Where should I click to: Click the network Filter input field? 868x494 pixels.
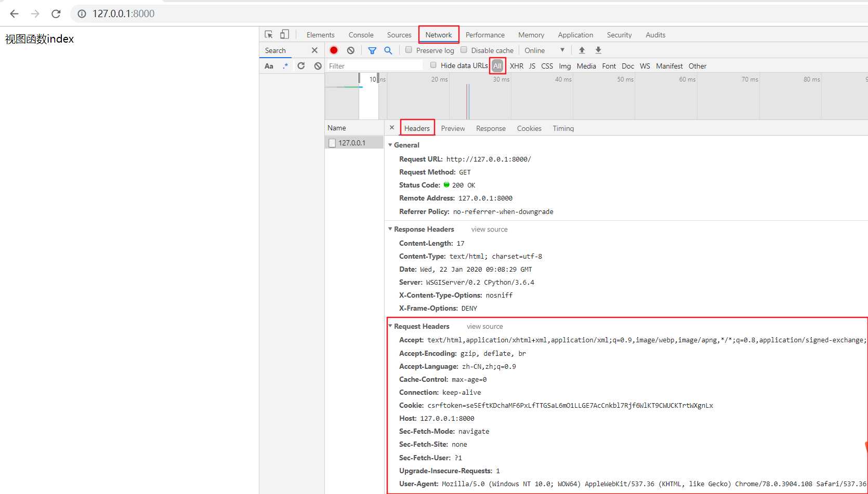374,66
